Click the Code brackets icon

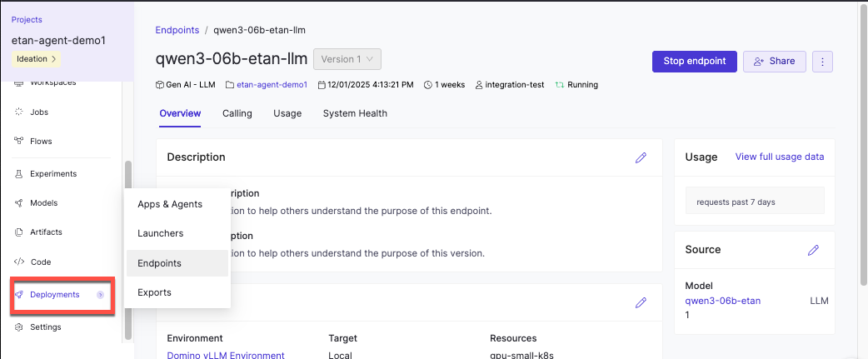point(18,262)
